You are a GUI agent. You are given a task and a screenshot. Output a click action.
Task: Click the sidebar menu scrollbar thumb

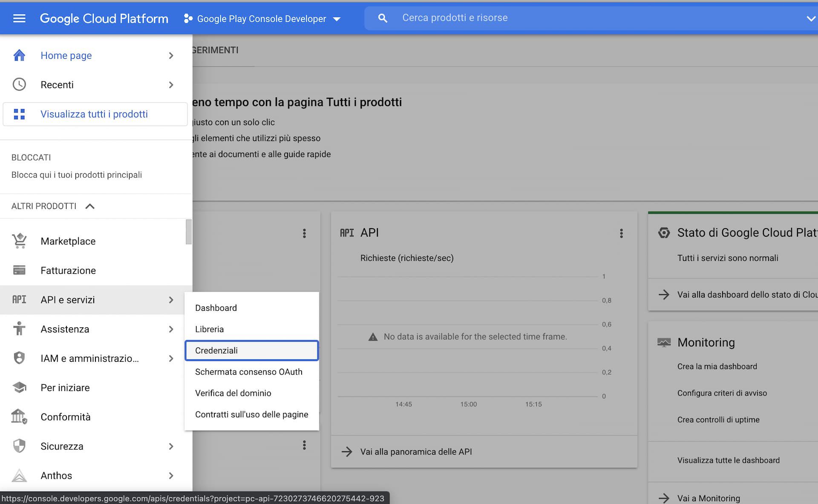188,232
